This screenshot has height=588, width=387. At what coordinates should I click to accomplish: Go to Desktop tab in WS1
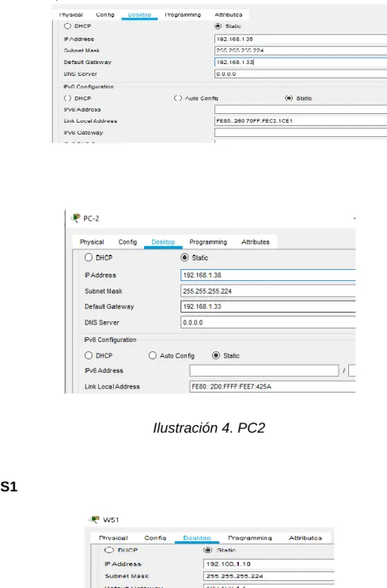pos(197,538)
